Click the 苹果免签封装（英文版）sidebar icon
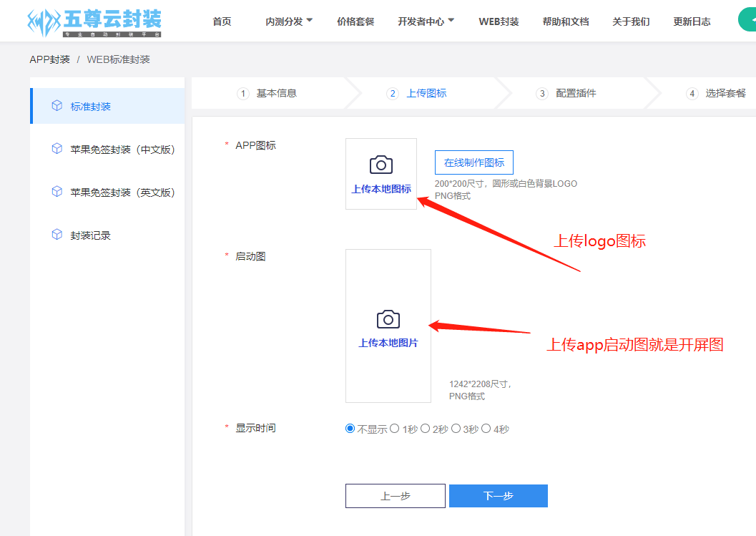The height and width of the screenshot is (536, 756). click(57, 192)
